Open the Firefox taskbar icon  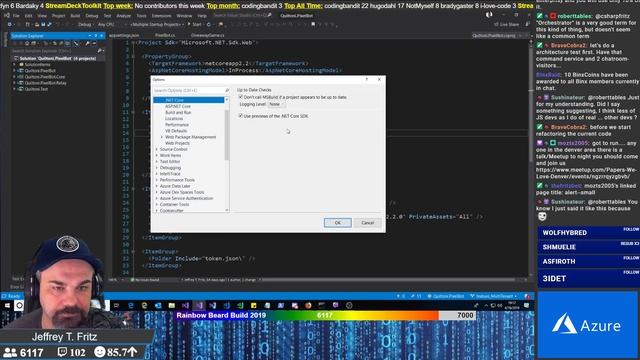tap(308, 305)
